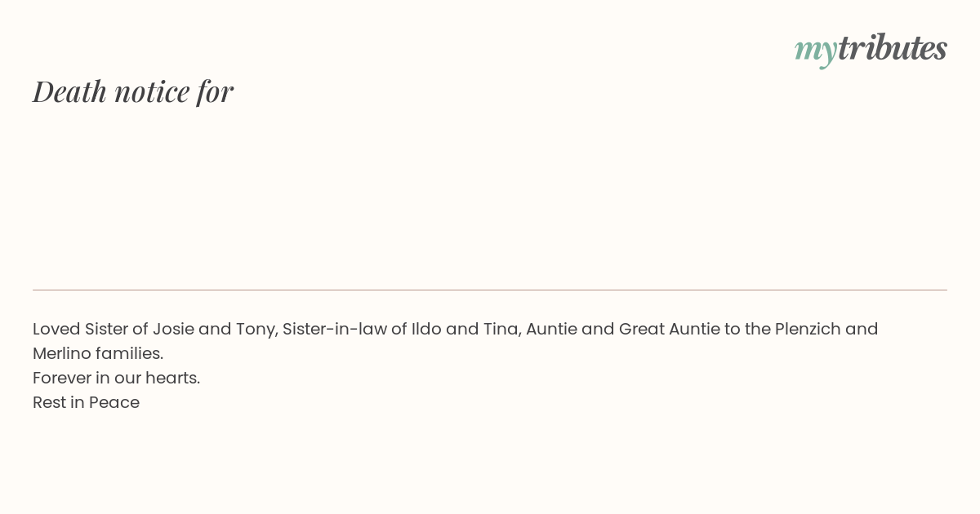The image size is (980, 514).
Task: Click the horizontal divider line
Action: tap(490, 290)
